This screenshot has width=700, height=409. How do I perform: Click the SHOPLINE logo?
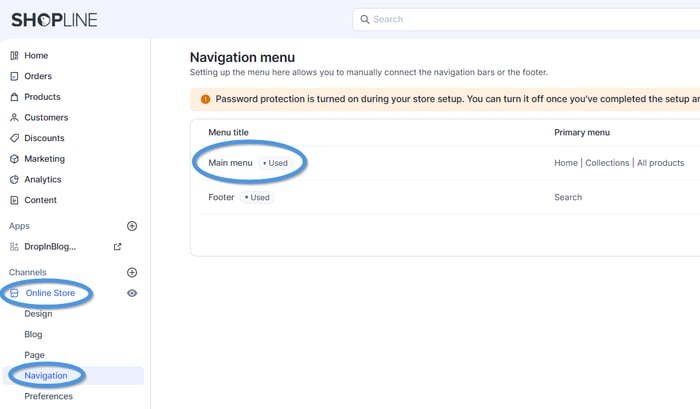click(x=54, y=20)
